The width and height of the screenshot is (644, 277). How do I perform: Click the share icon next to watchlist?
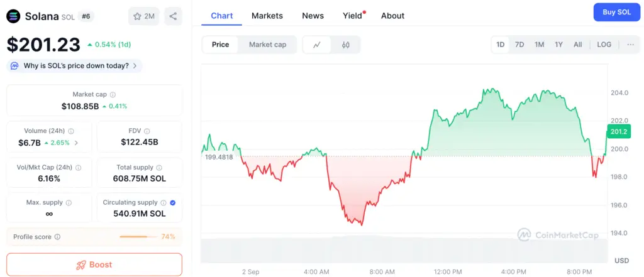174,16
